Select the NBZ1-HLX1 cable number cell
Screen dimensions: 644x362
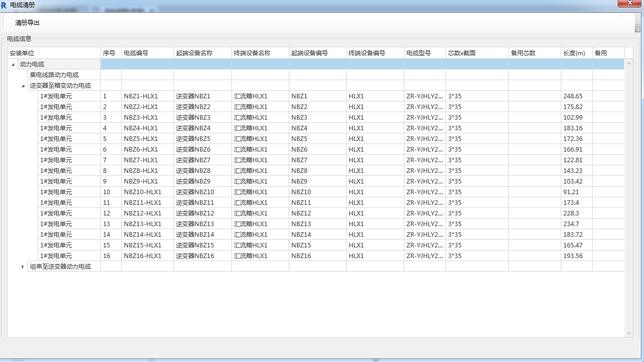click(x=147, y=96)
